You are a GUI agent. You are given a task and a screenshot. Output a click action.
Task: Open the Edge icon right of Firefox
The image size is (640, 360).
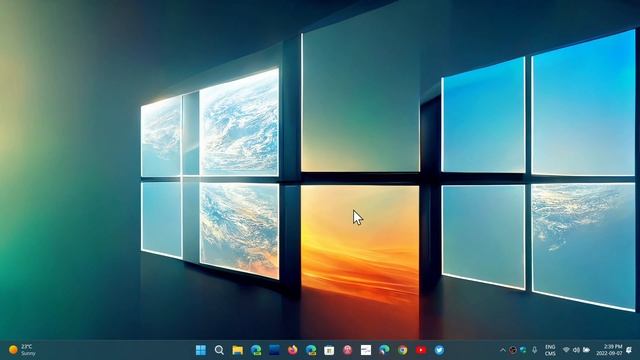311,350
